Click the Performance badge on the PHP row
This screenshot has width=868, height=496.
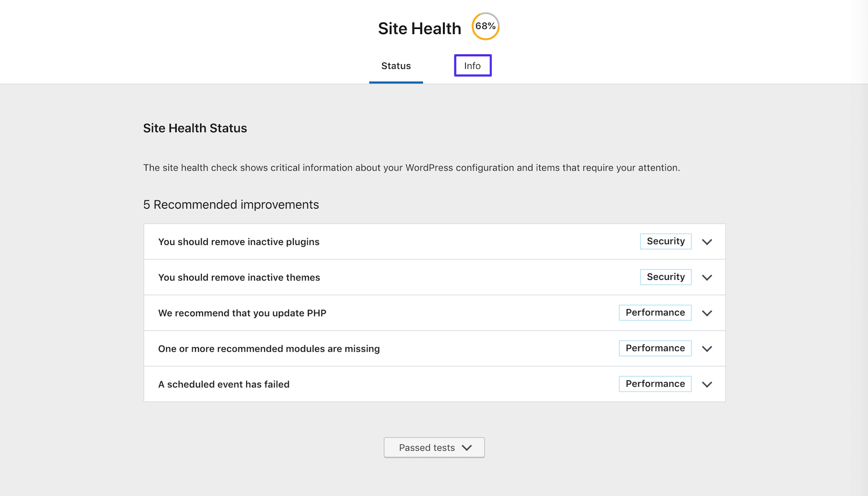pos(655,312)
